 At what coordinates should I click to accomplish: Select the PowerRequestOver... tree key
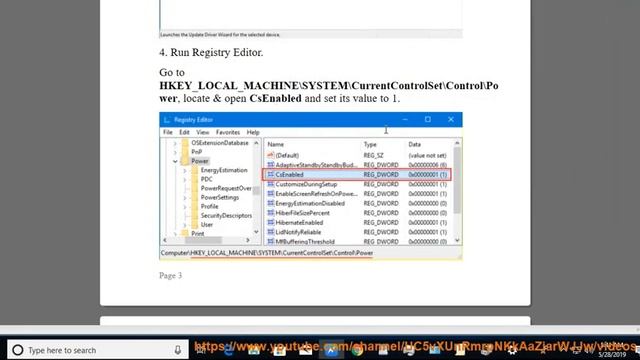click(226, 188)
